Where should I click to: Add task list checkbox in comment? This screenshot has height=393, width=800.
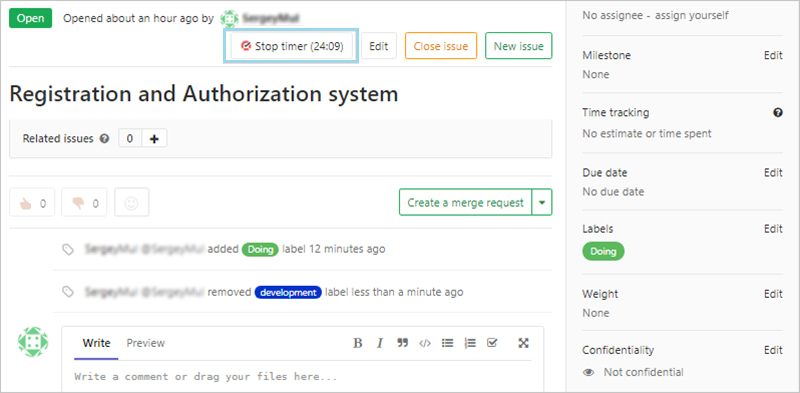pos(492,343)
